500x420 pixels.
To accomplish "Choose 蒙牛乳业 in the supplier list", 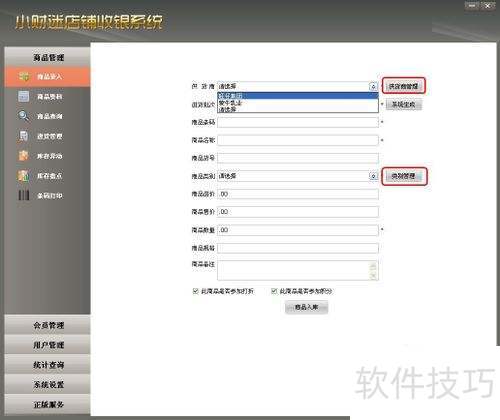I will point(298,103).
